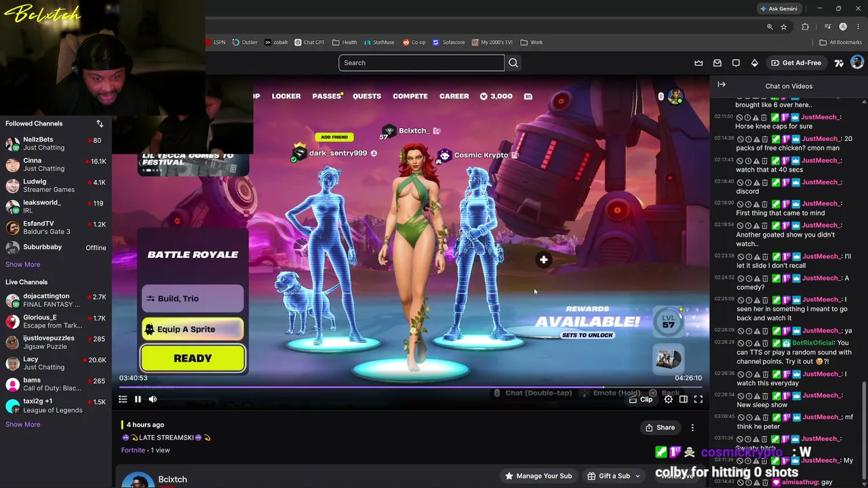This screenshot has width=868, height=488.
Task: Expand Gift a Sub dropdown
Action: (x=614, y=476)
